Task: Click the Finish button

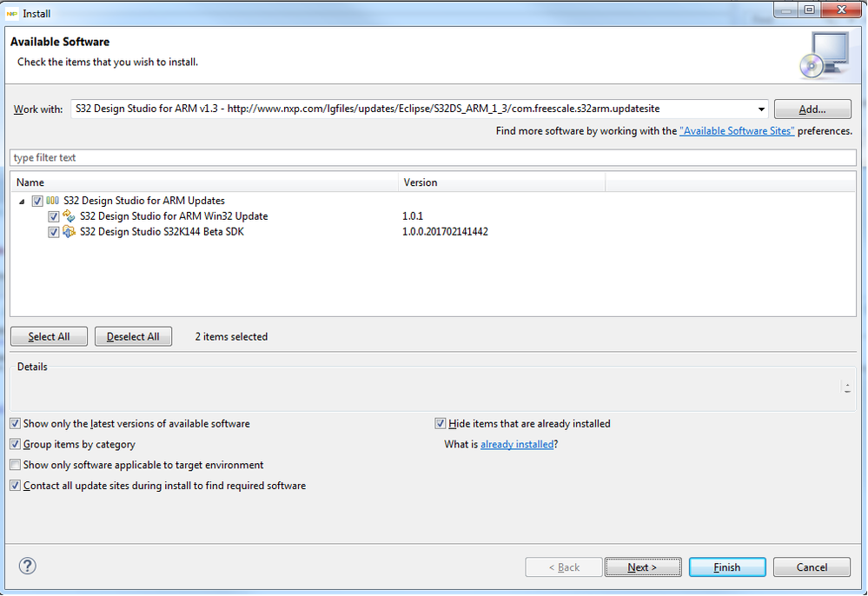Action: (x=727, y=567)
